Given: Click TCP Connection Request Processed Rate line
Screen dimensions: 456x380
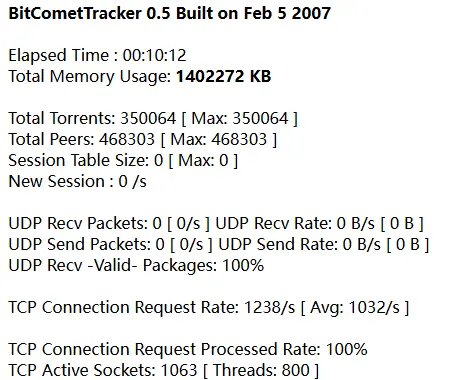Looking at the screenshot, I should pyautogui.click(x=188, y=350).
